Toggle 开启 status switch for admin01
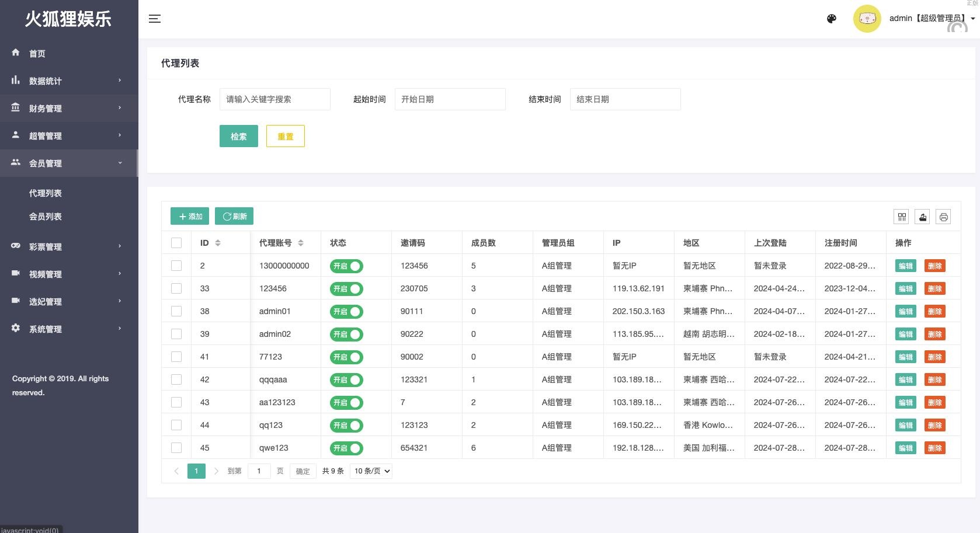980x533 pixels. pos(346,312)
